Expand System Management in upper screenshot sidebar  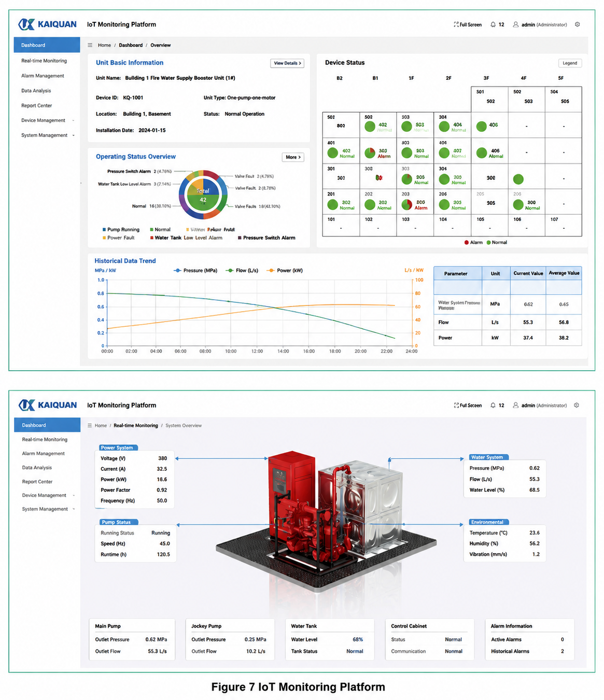(48, 135)
